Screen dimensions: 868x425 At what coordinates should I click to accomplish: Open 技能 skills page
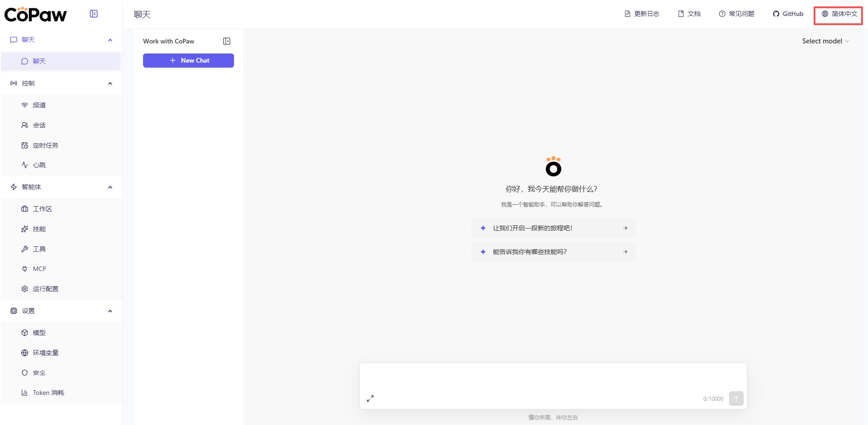[x=61, y=229]
